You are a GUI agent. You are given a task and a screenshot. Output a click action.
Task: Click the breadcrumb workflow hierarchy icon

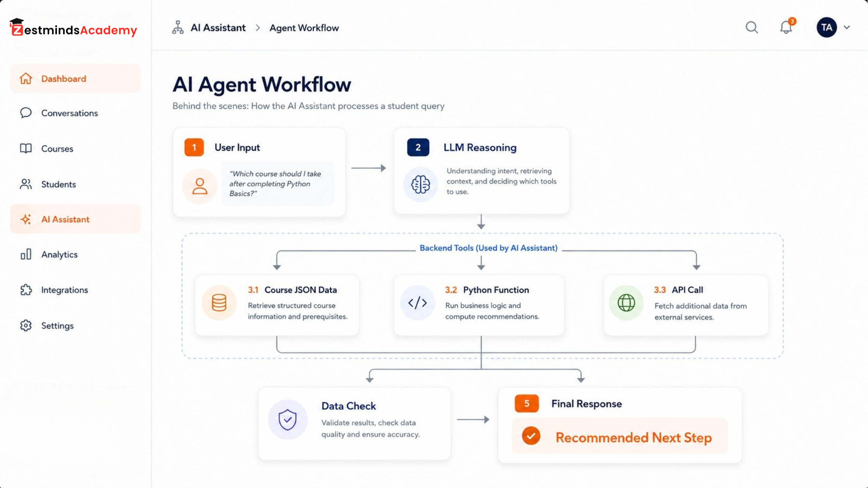(178, 27)
